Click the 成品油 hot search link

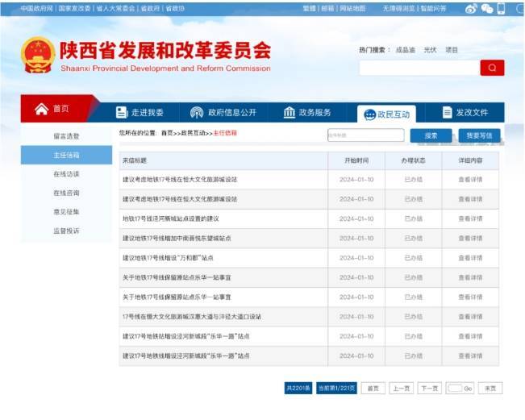pyautogui.click(x=405, y=50)
